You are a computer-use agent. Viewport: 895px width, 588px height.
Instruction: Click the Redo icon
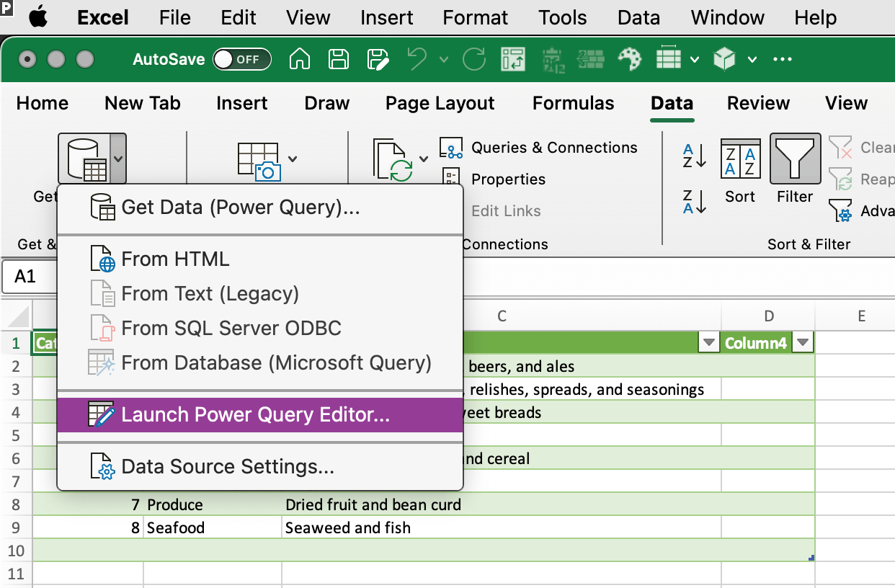coord(474,60)
